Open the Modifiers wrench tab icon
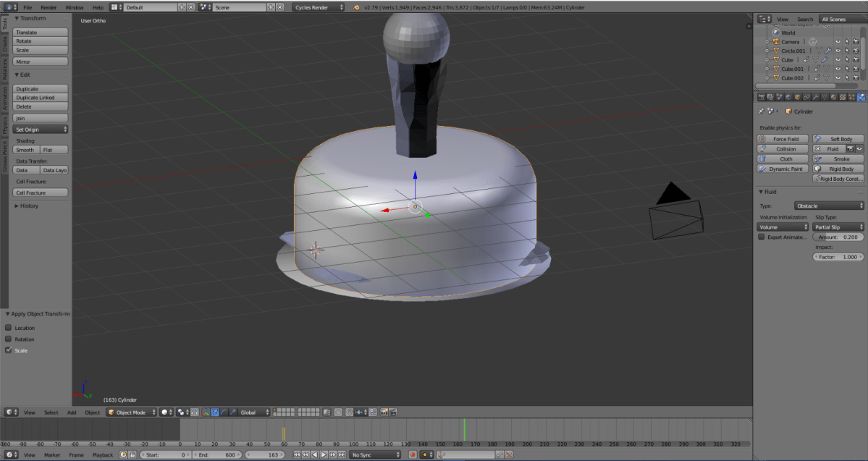This screenshot has width=868, height=461. pos(815,97)
